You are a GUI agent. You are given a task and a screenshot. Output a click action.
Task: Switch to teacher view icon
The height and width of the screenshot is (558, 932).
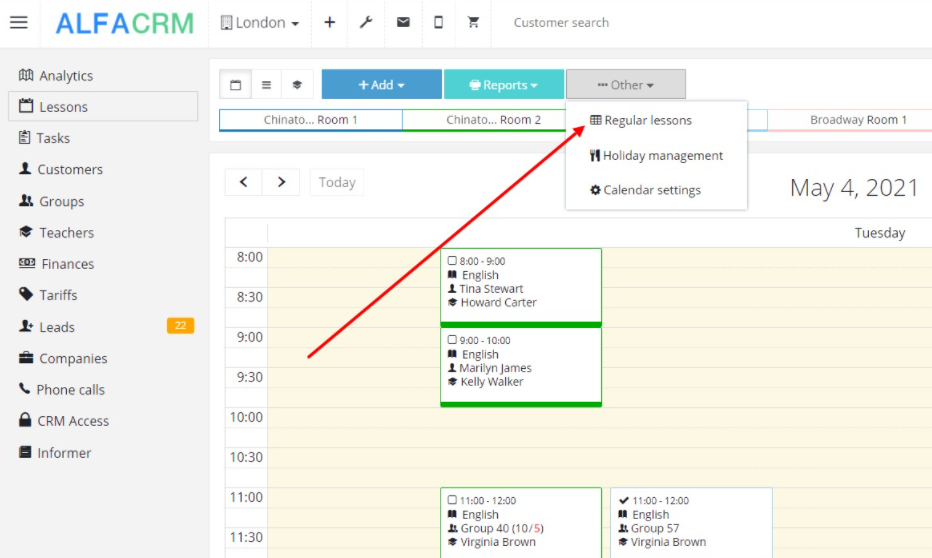pos(297,84)
